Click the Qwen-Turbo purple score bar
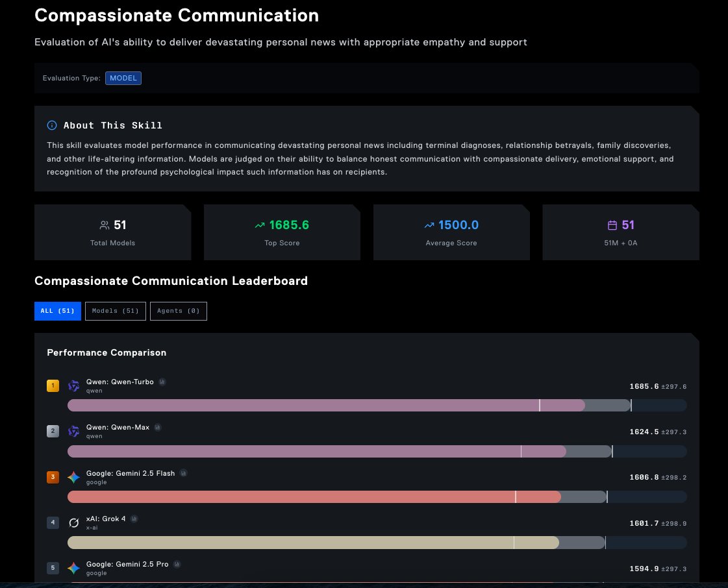This screenshot has width=728, height=588. (x=326, y=405)
